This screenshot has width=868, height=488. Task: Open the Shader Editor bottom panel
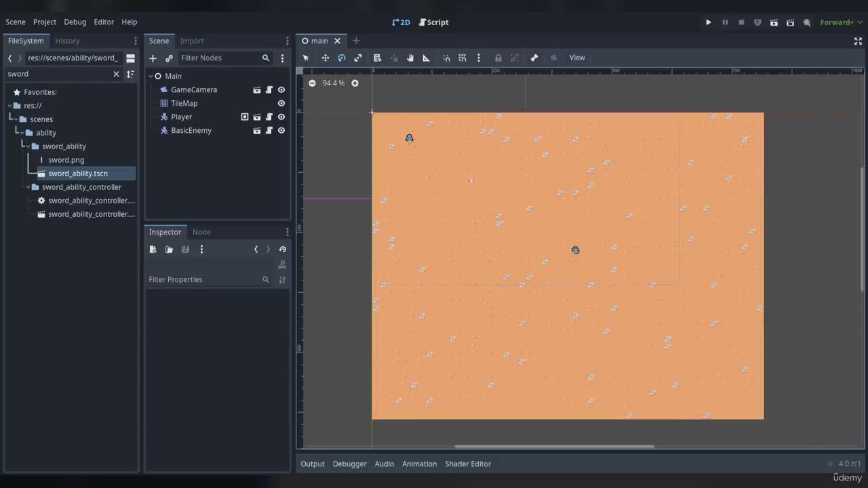pyautogui.click(x=468, y=464)
